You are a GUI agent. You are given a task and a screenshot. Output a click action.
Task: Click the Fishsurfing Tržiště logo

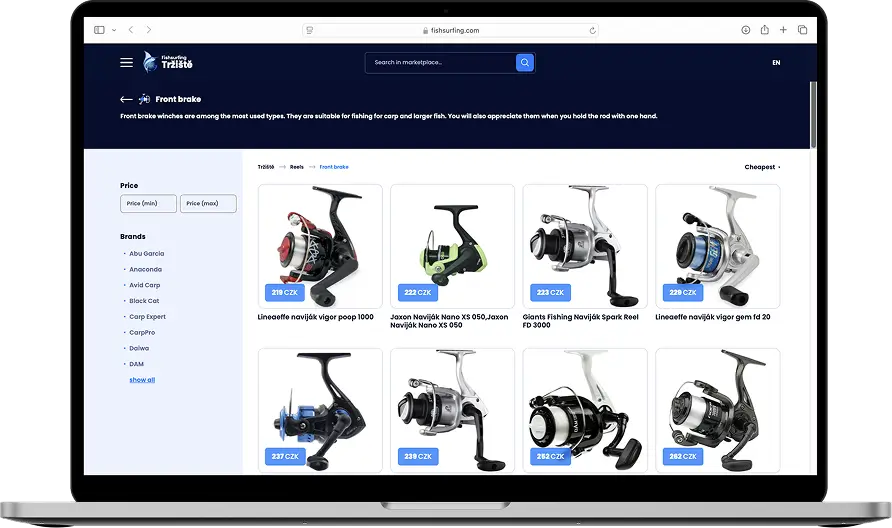(168, 62)
